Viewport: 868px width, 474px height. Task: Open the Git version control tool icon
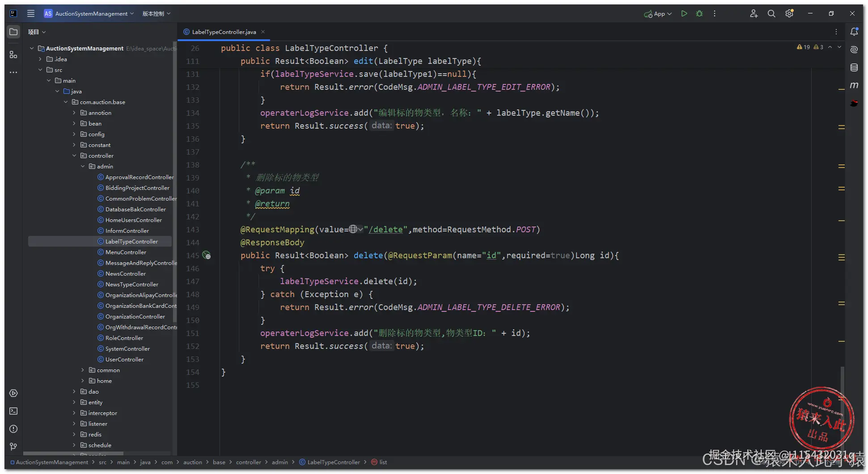[13, 447]
